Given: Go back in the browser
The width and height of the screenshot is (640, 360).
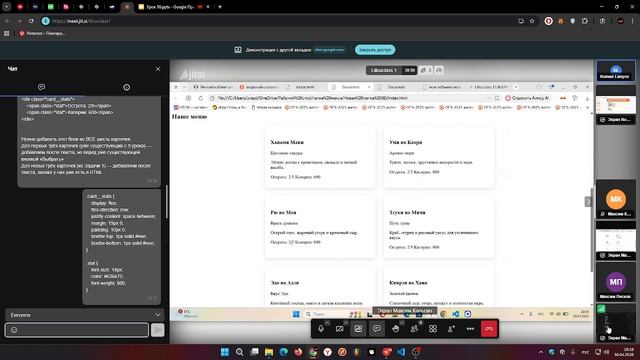Looking at the screenshot, I should 7,21.
